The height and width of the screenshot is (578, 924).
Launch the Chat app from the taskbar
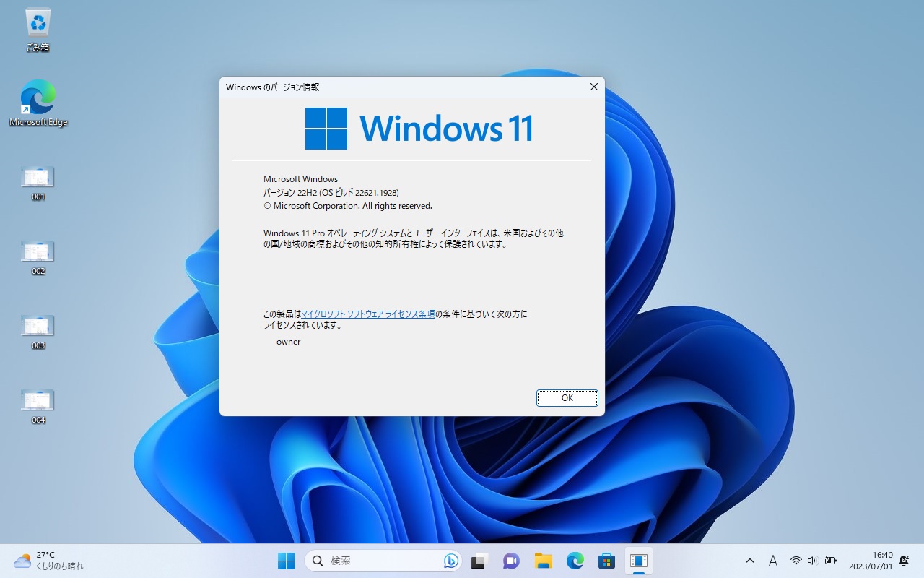tap(511, 561)
